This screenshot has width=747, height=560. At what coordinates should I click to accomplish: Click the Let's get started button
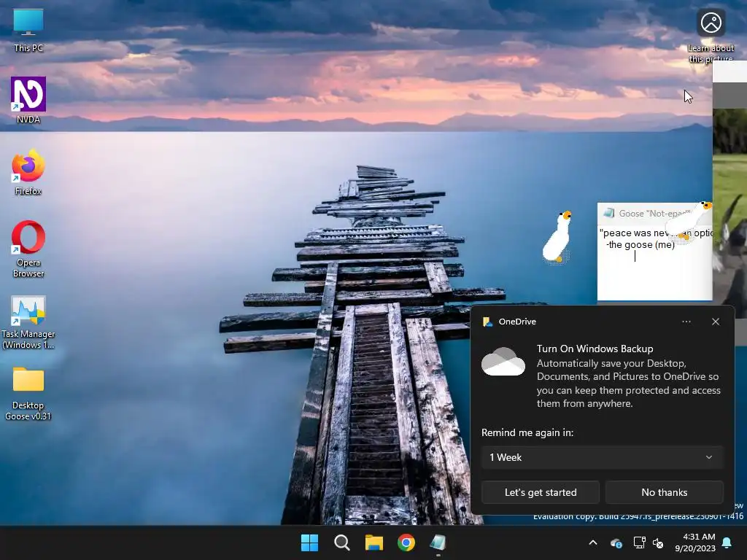541,492
